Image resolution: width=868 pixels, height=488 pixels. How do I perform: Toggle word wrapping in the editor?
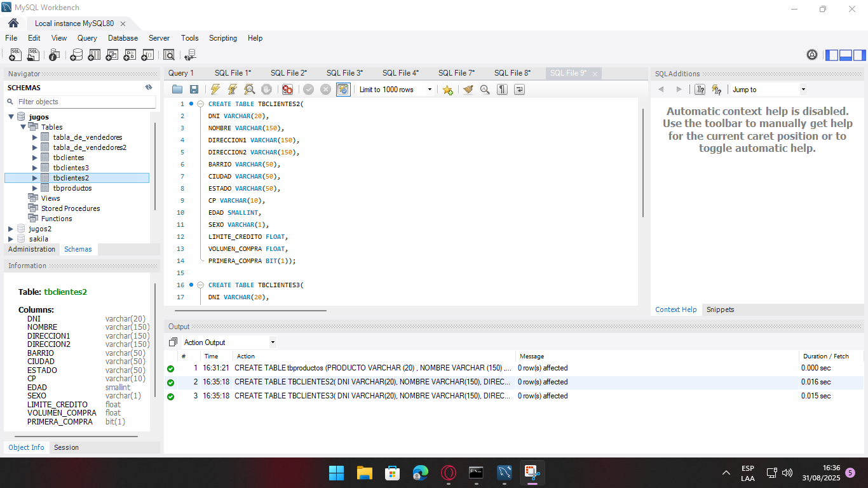coord(519,90)
